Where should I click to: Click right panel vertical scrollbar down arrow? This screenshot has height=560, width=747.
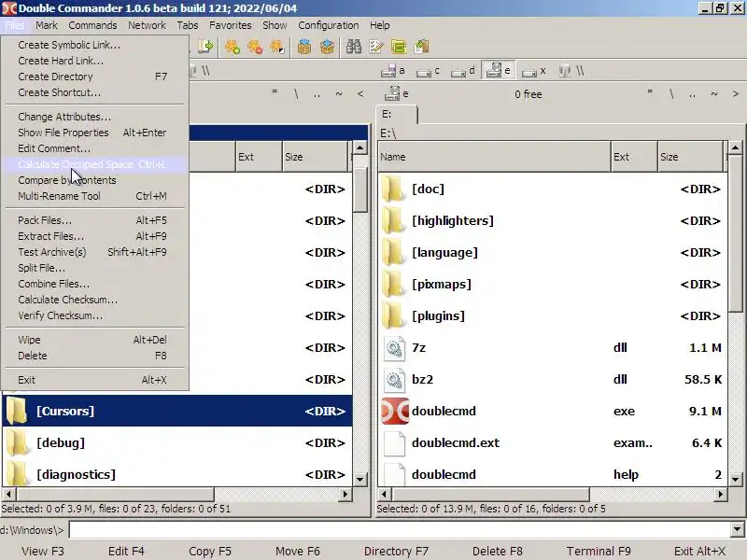pos(735,480)
